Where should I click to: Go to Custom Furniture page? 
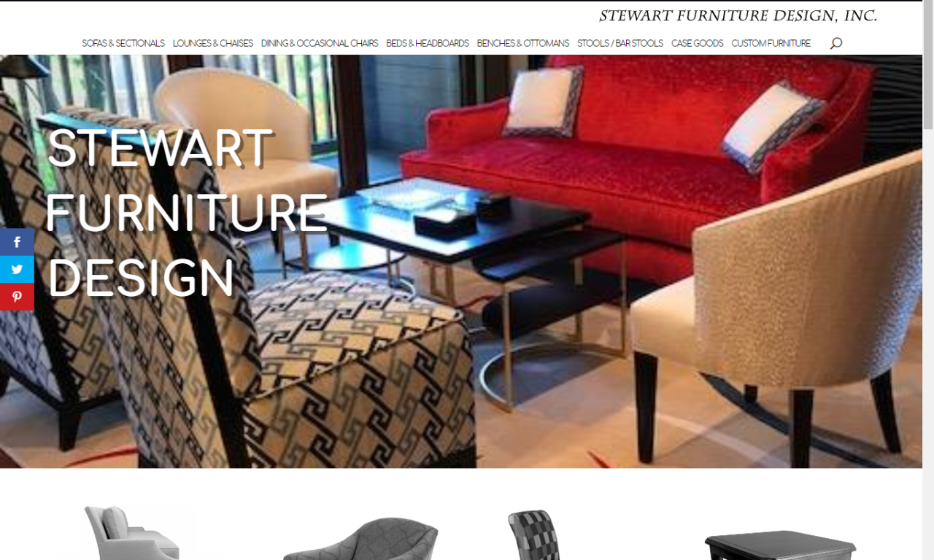(771, 43)
